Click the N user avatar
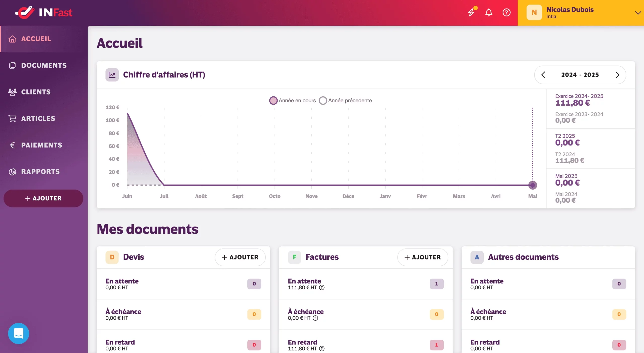Viewport: 644px width, 353px height. [534, 12]
